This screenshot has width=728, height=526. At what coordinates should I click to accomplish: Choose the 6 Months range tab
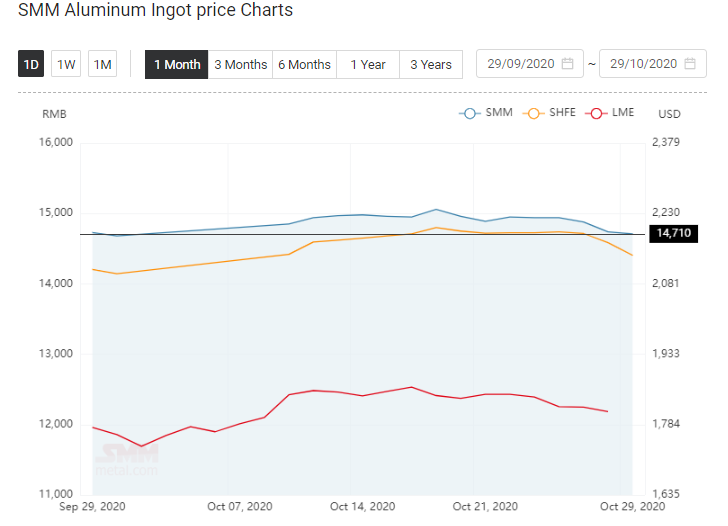pyautogui.click(x=305, y=65)
